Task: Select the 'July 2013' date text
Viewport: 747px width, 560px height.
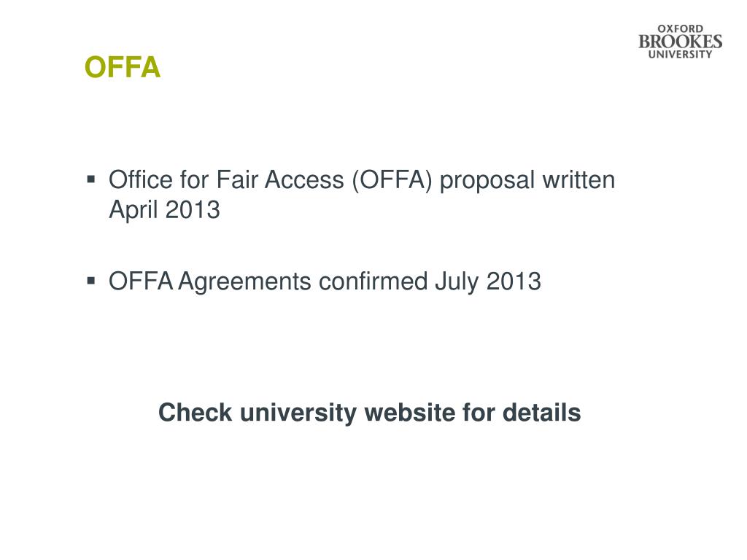Action: 488,282
